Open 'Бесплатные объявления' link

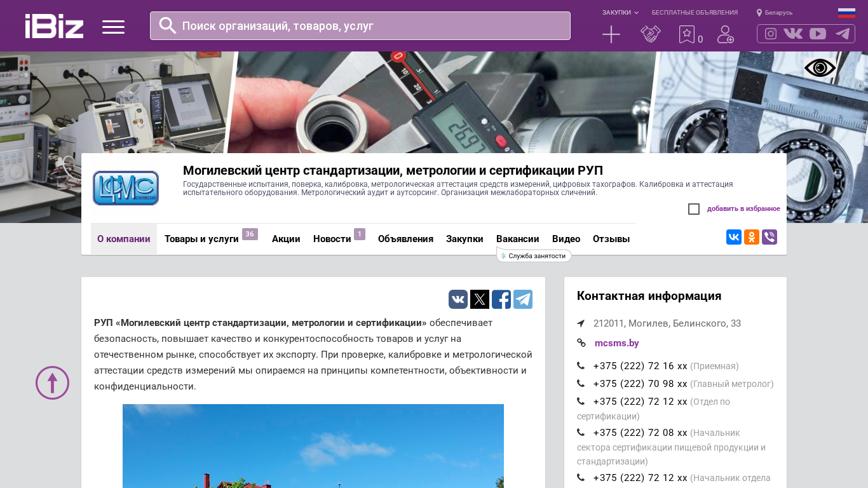[x=695, y=13]
